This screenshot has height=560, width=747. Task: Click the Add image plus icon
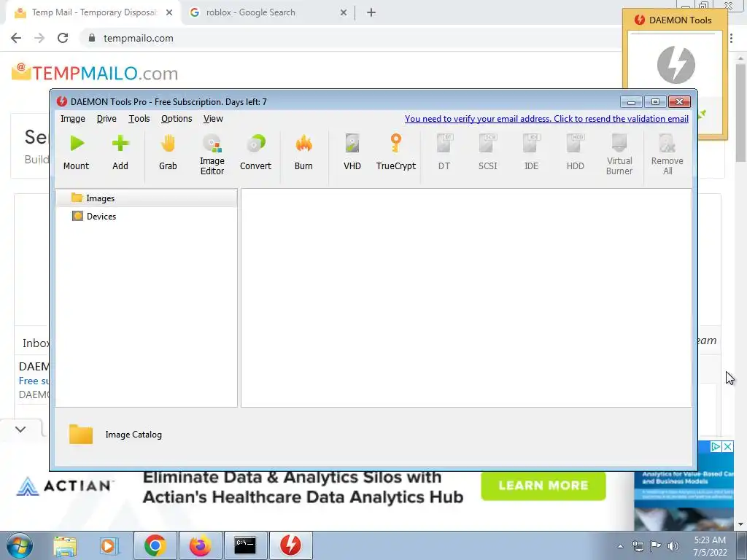click(x=120, y=143)
